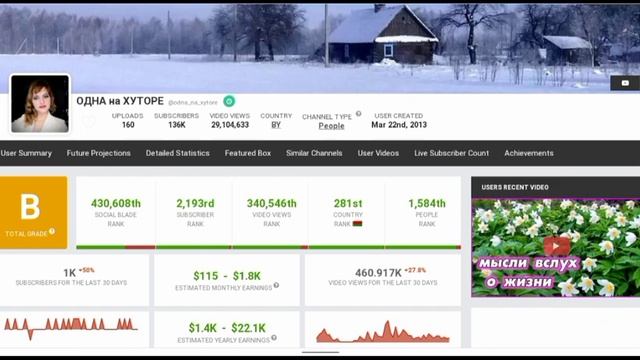This screenshot has width=640, height=360.
Task: Click the 136K subscribers count
Action: [x=177, y=125]
